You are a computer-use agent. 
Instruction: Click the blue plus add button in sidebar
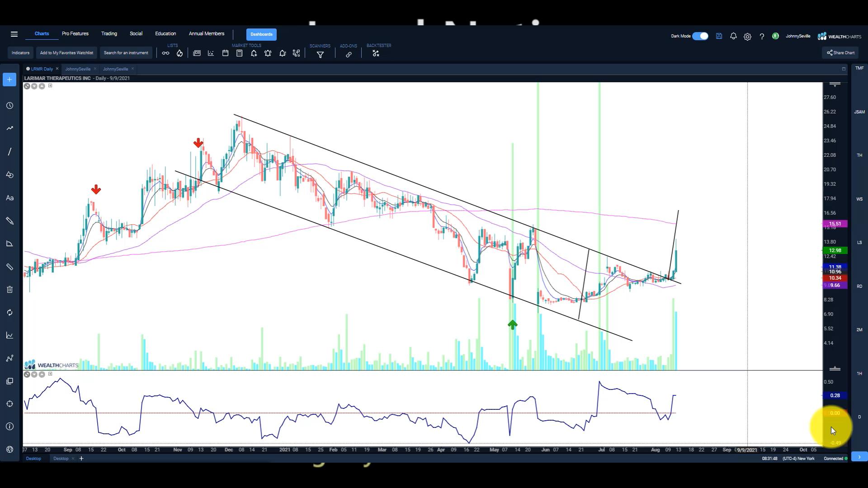point(9,80)
